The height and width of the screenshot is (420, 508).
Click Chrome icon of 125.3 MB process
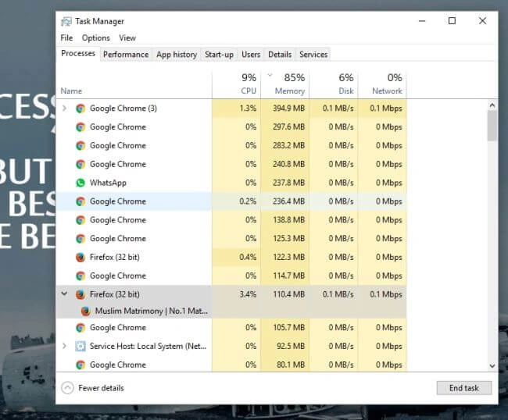(x=80, y=239)
